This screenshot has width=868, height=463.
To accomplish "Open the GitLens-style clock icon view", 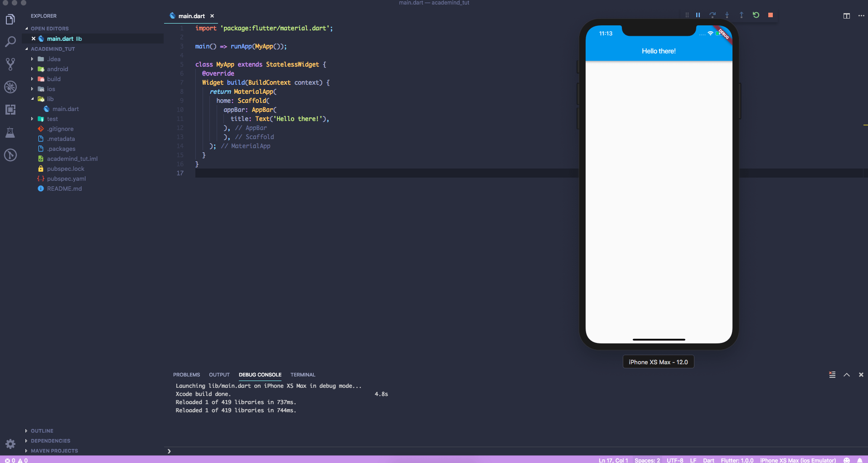I will (x=10, y=155).
